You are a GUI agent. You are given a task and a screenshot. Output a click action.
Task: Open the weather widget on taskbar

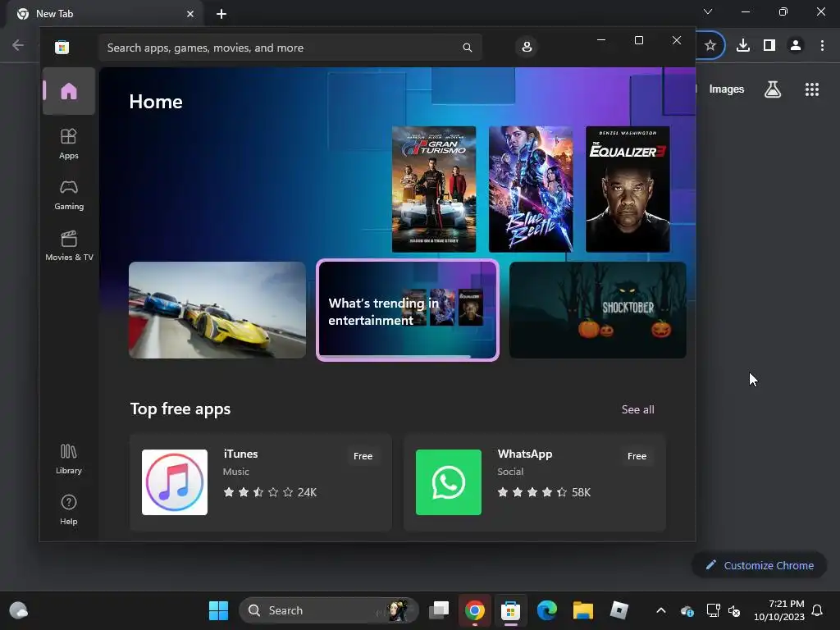[19, 610]
